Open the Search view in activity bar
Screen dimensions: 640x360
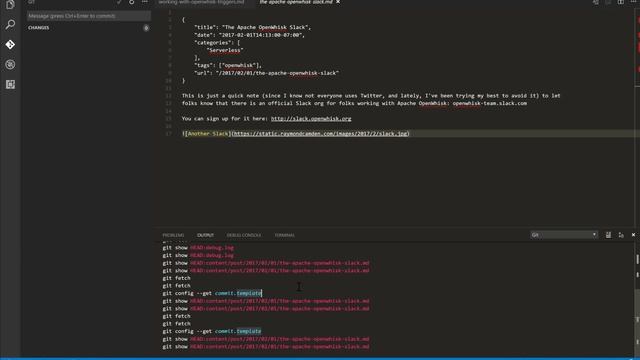tap(10, 24)
